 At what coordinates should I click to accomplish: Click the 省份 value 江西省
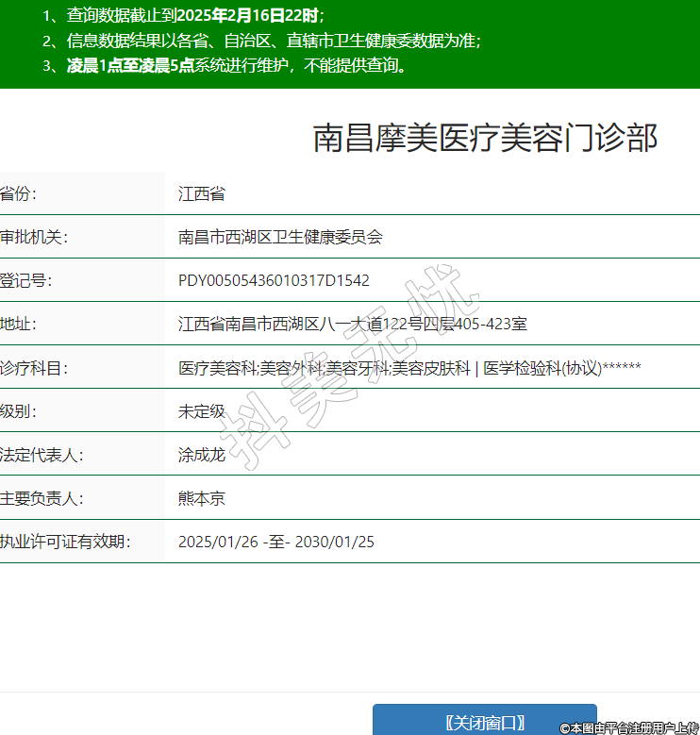point(202,193)
